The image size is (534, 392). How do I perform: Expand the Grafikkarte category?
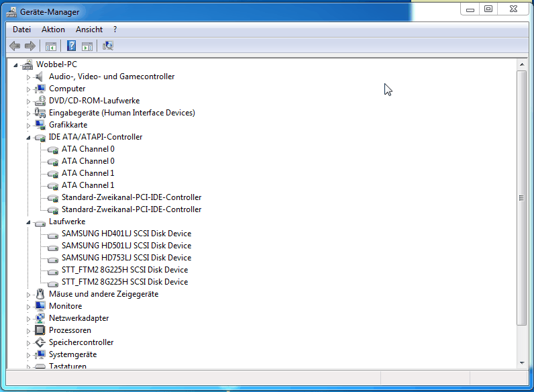pyautogui.click(x=28, y=126)
